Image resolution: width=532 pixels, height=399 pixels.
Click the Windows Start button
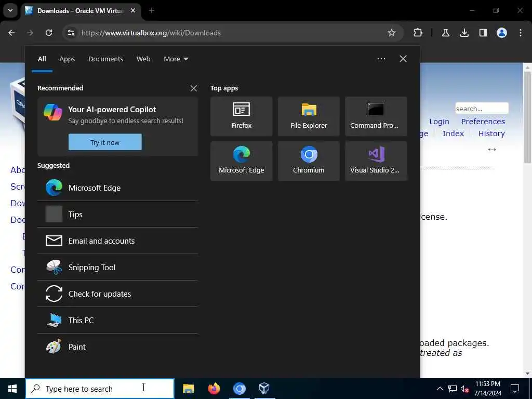[x=12, y=389]
